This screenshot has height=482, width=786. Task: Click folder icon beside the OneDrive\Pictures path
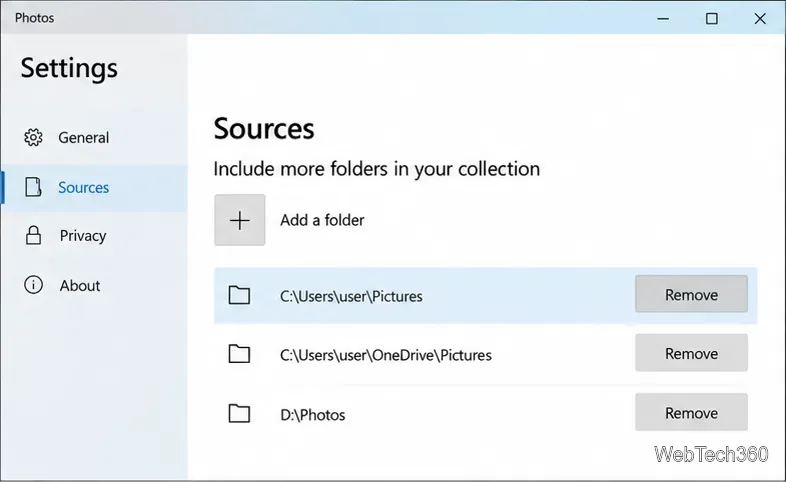pos(239,354)
